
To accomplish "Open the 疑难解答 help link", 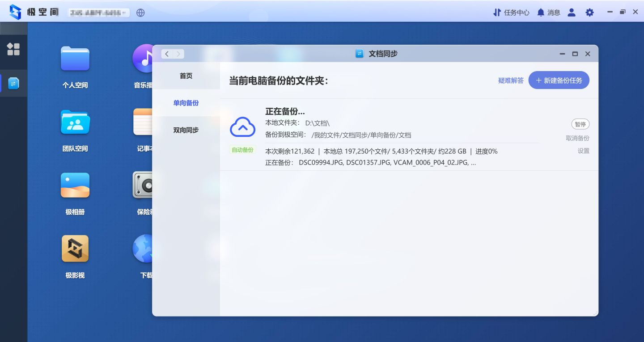I will pos(511,80).
